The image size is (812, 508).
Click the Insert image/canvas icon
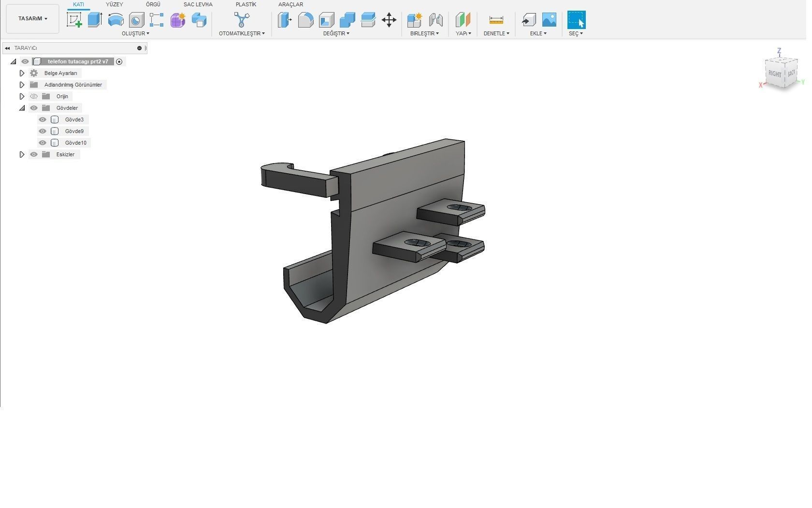550,20
